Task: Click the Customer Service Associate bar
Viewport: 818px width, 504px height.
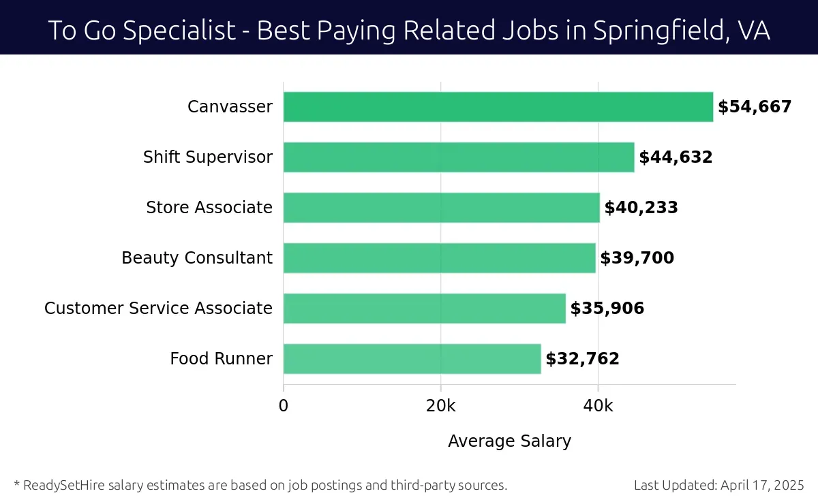Action: pos(425,309)
